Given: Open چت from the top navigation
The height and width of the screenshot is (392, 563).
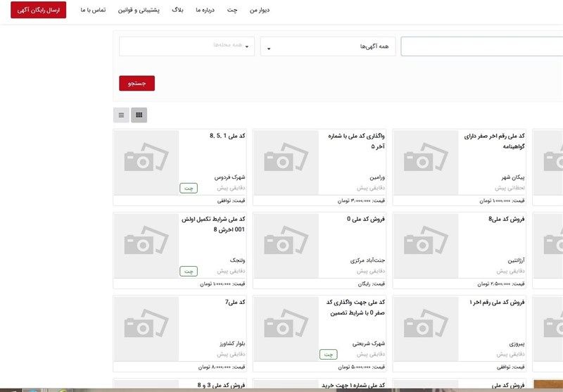Looking at the screenshot, I should point(232,11).
